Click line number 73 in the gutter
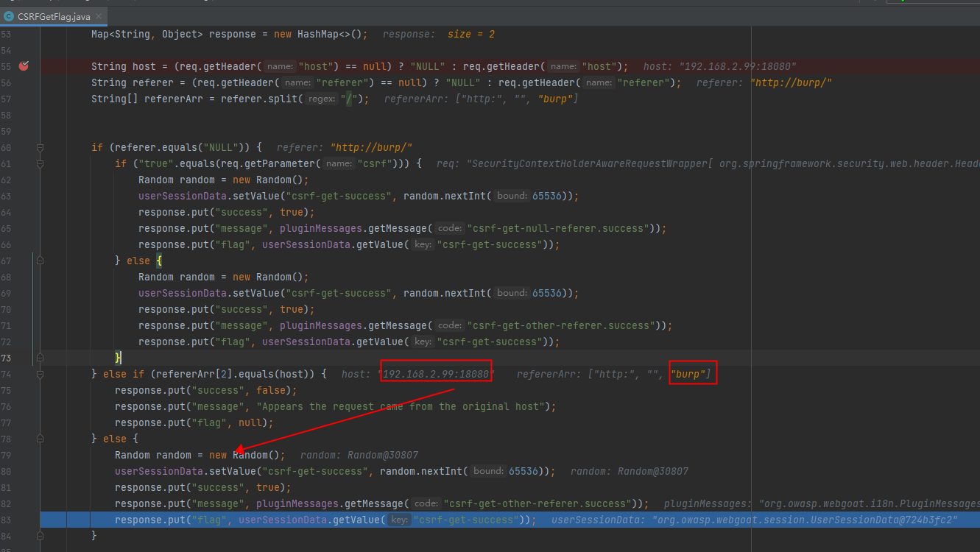The height and width of the screenshot is (552, 980). click(x=6, y=358)
